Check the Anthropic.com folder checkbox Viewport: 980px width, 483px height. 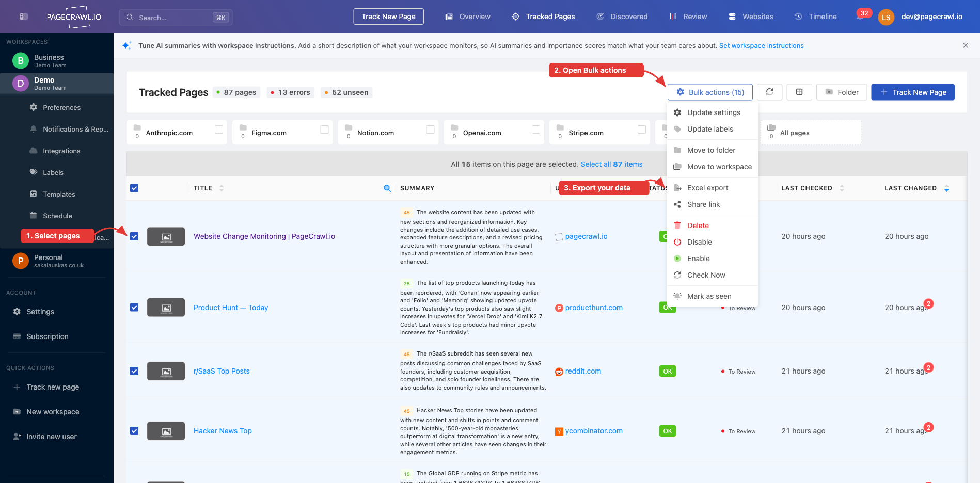[x=219, y=130]
